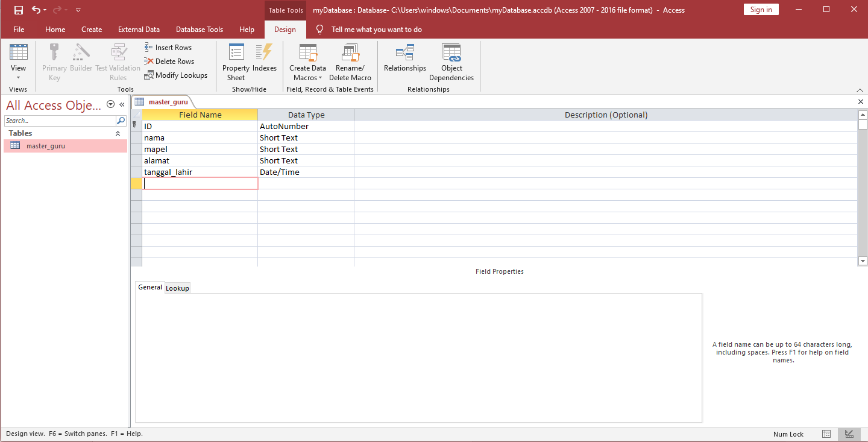Click the Sign in button

(761, 9)
